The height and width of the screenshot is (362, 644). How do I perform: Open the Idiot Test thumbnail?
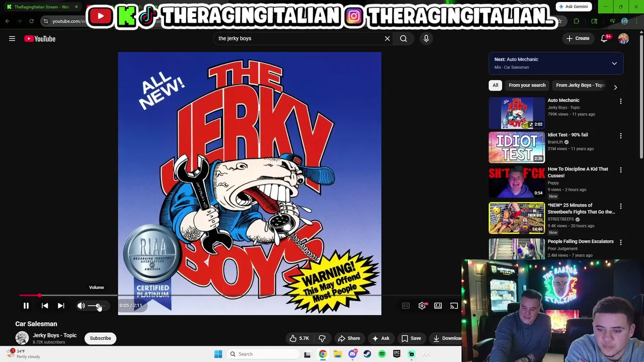click(517, 147)
